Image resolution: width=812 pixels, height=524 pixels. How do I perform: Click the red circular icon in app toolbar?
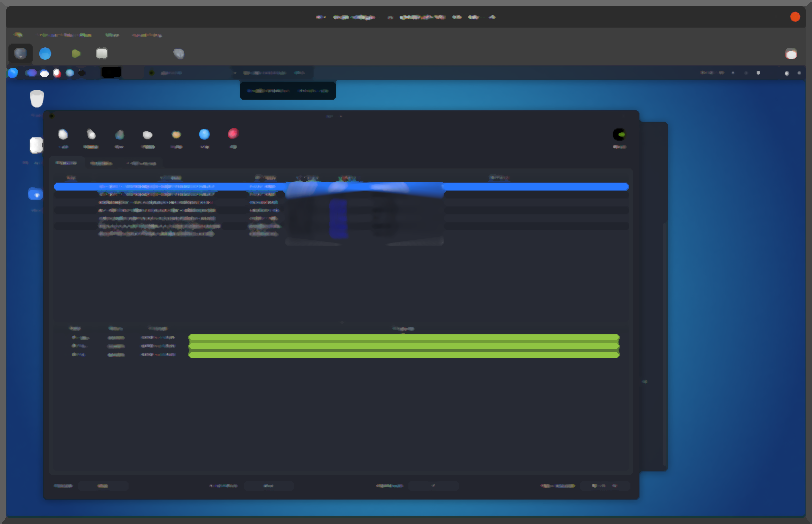click(233, 134)
